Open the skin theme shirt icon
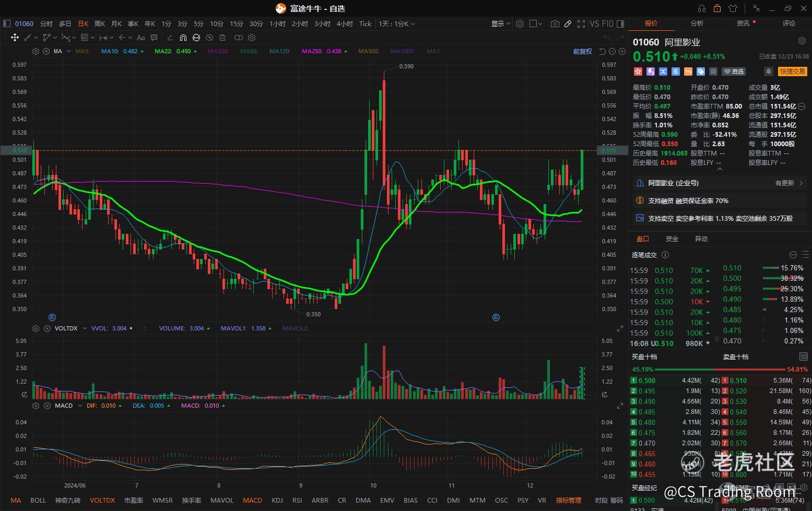Viewport: 812px width, 511px height. 733,8
